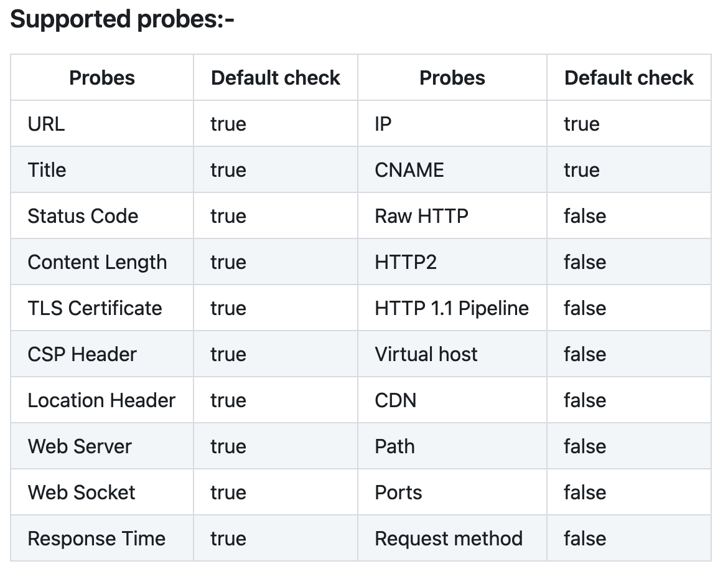Select the Web Socket cell
The image size is (728, 579).
click(x=102, y=492)
